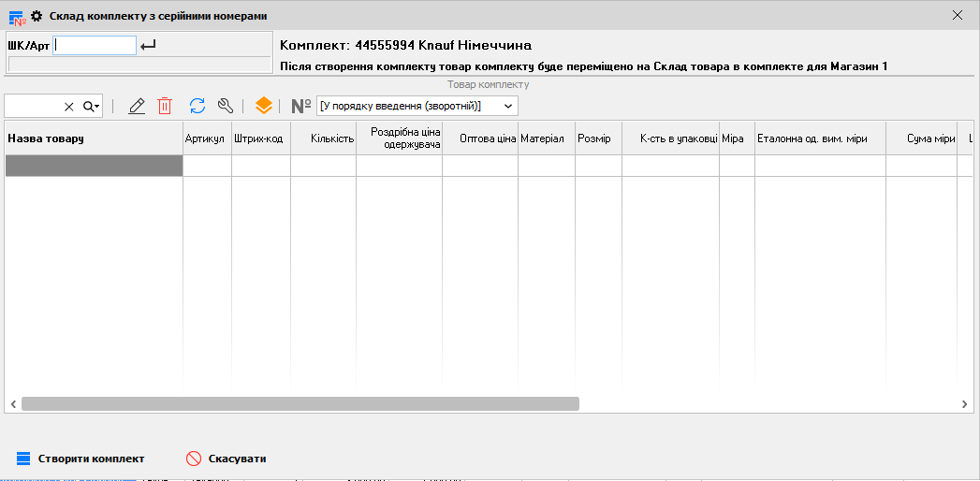Image resolution: width=980 pixels, height=481 pixels.
Task: Open the wrench settings icon
Action: [225, 107]
